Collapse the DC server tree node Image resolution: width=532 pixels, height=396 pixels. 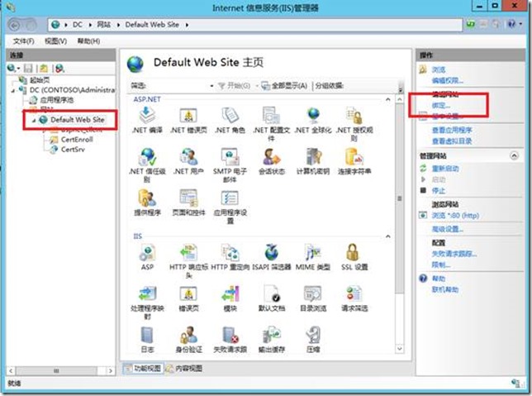[x=13, y=90]
